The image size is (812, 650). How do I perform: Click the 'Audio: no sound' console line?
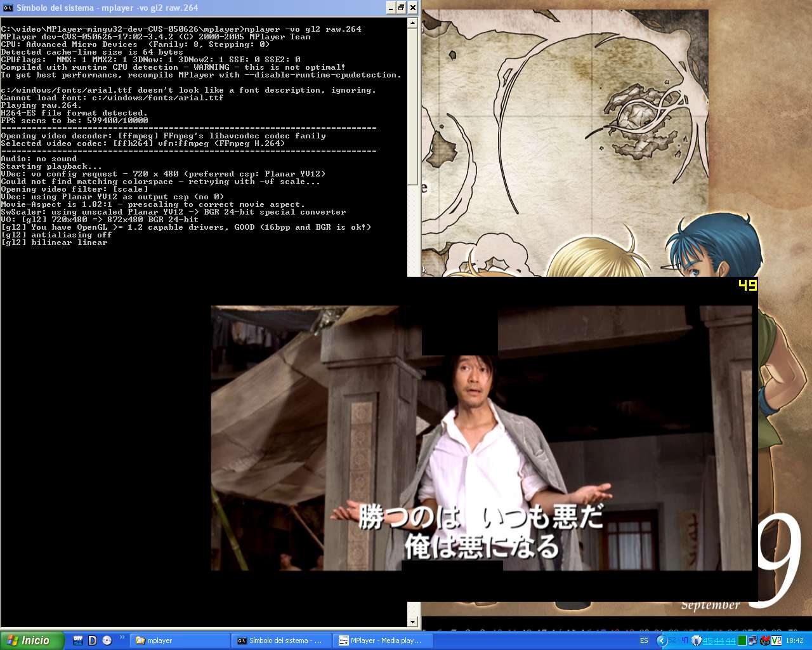pyautogui.click(x=39, y=159)
